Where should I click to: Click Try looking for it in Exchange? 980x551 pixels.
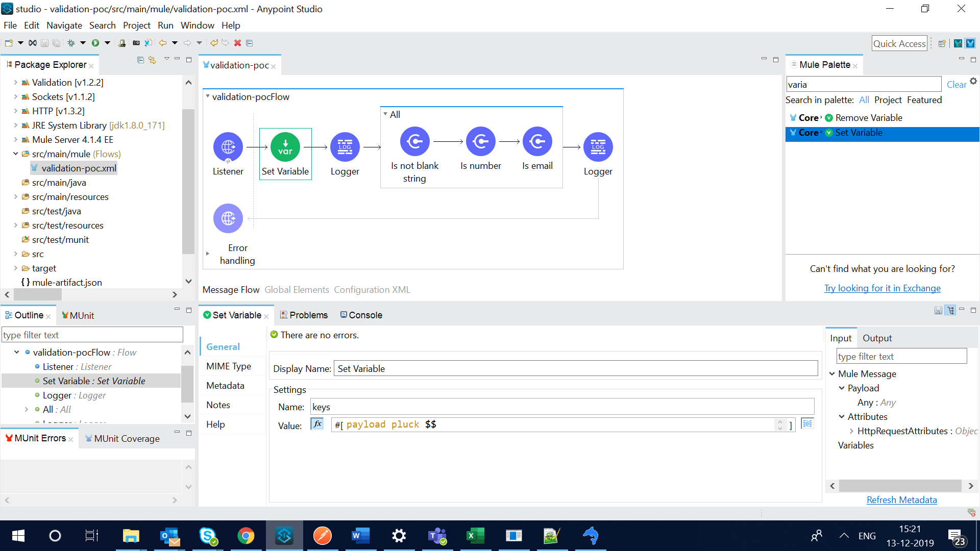point(882,288)
